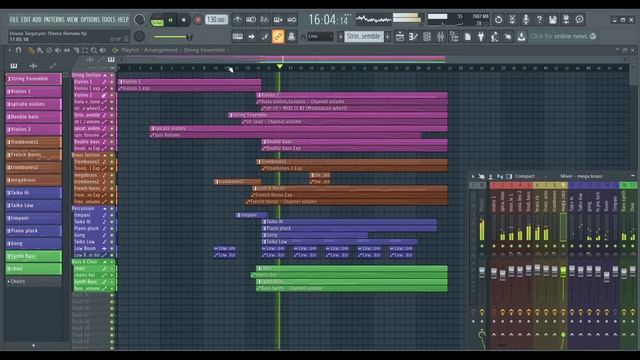Screen dimensions: 640x360
Task: Expand the Choirs group in pattern picker
Action: 9,281
